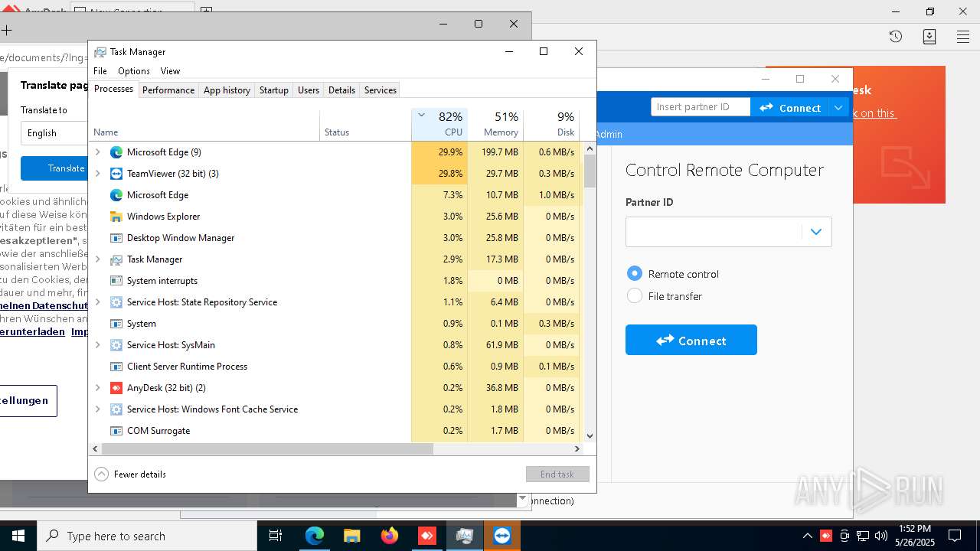Screen dimensions: 980x551
Task: Click the Task Manager process row icon
Action: pos(116,259)
